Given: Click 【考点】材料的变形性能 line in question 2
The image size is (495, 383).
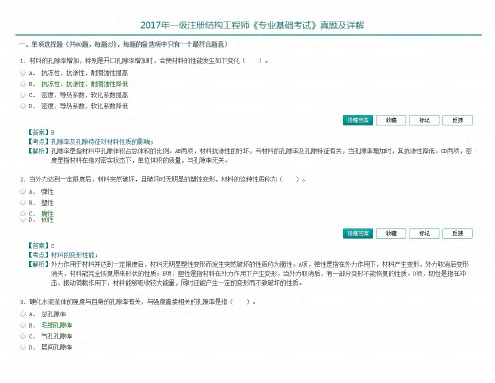Looking at the screenshot, I should 62,255.
